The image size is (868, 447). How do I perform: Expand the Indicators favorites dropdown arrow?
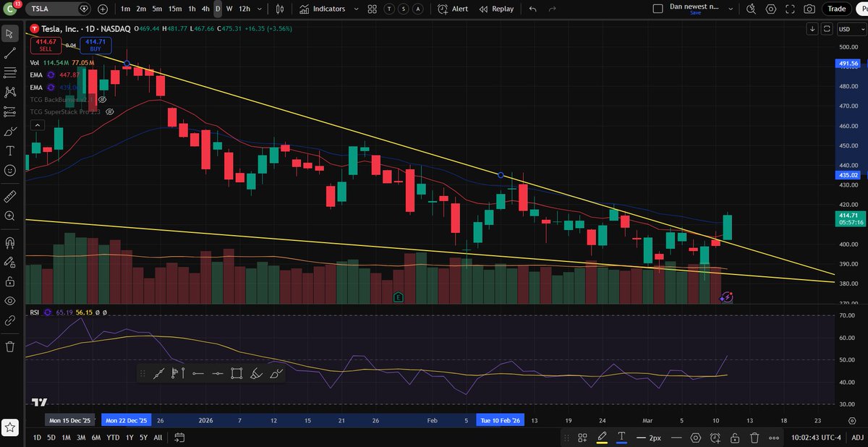[355, 9]
